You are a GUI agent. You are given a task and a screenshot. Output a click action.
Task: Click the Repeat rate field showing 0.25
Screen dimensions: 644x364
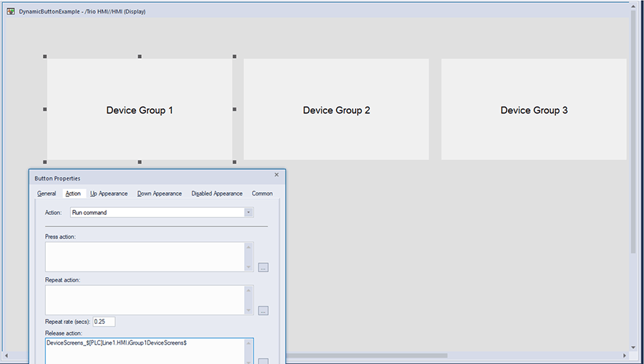point(104,322)
